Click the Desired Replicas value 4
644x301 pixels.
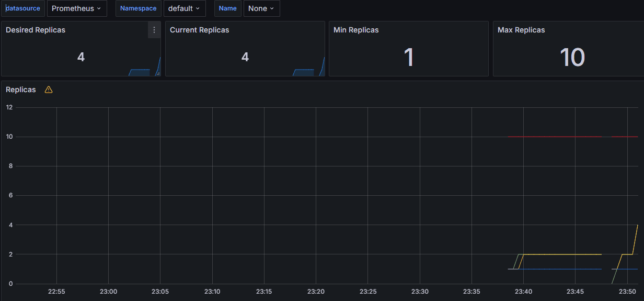point(81,57)
